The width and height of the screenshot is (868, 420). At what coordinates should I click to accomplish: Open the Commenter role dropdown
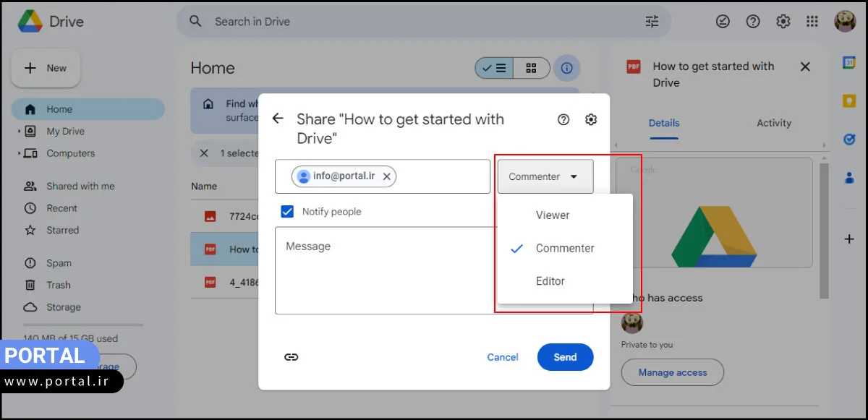pyautogui.click(x=545, y=176)
